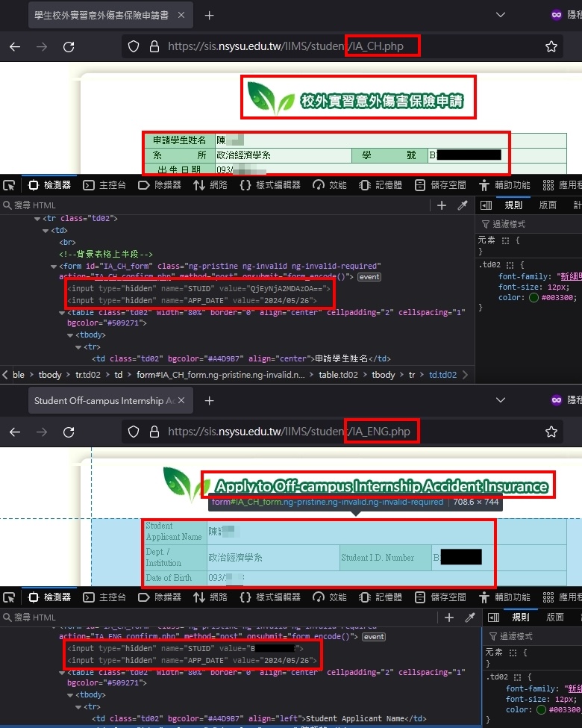The height and width of the screenshot is (728, 582).
Task: Open tab list dropdown in bottom browser window
Action: (x=501, y=399)
